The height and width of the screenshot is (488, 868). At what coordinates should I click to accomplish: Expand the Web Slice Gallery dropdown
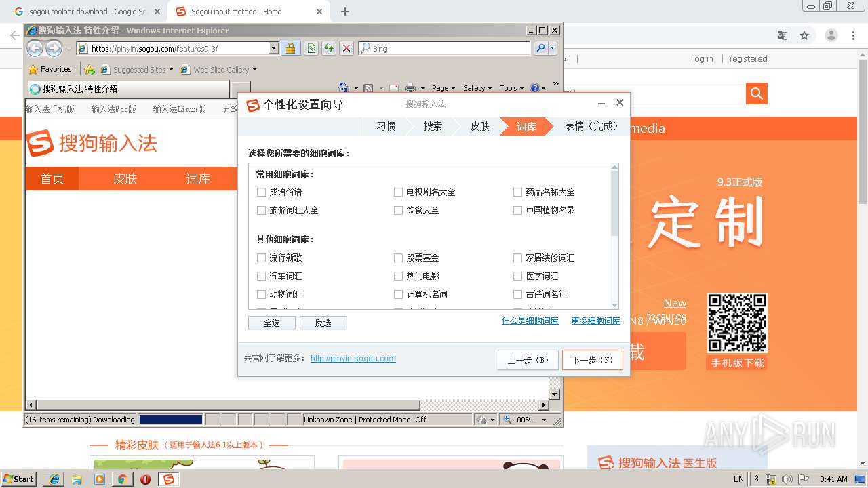(x=254, y=70)
